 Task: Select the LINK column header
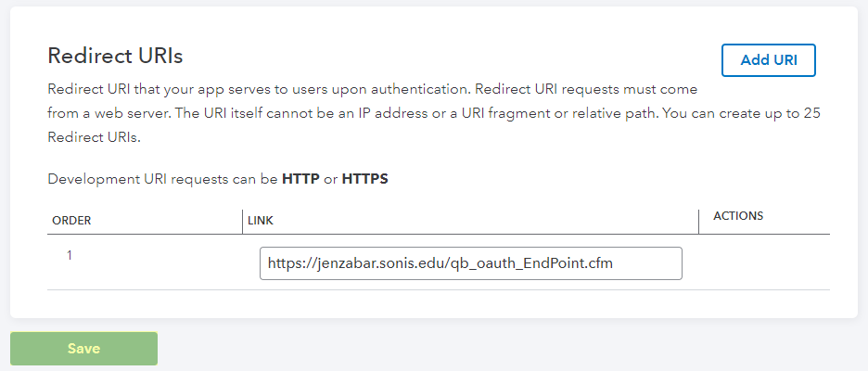(260, 221)
